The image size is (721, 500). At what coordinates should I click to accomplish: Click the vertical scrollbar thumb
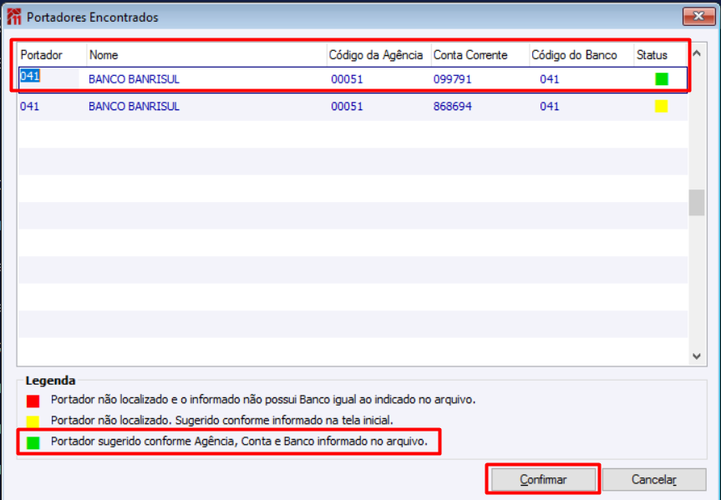697,202
